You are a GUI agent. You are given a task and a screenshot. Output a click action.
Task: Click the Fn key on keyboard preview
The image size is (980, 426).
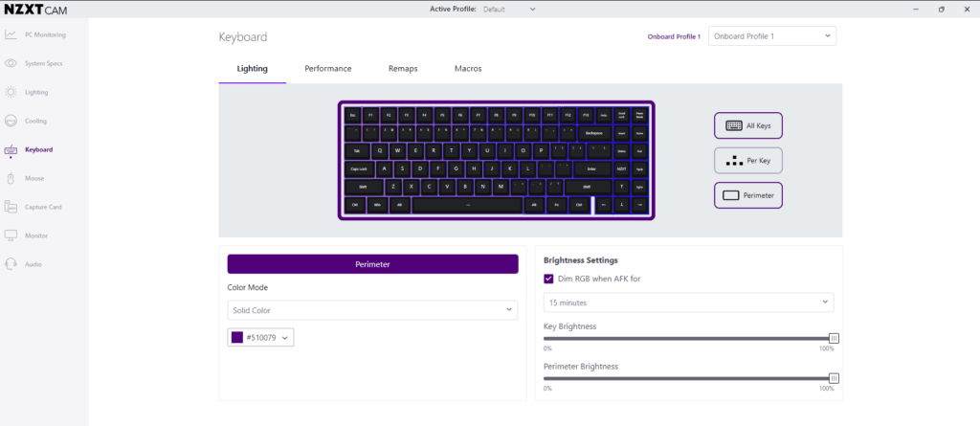coord(557,205)
